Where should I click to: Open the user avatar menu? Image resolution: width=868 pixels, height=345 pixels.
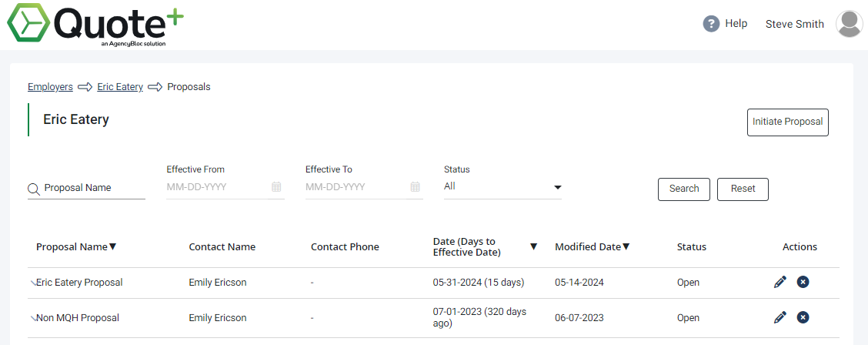[850, 24]
